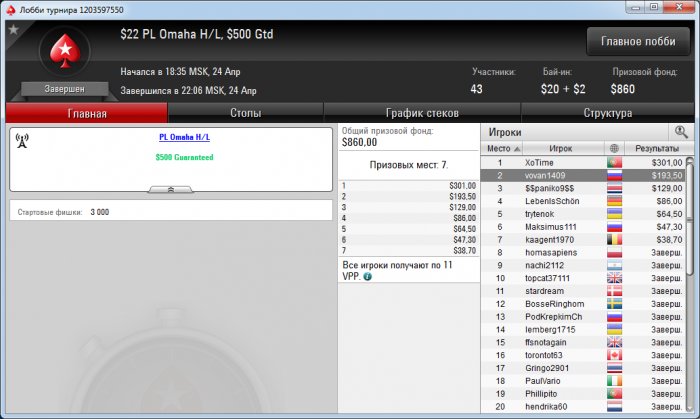This screenshot has width=700, height=419.
Task: Collapse the tournament info panel handle
Action: point(171,190)
